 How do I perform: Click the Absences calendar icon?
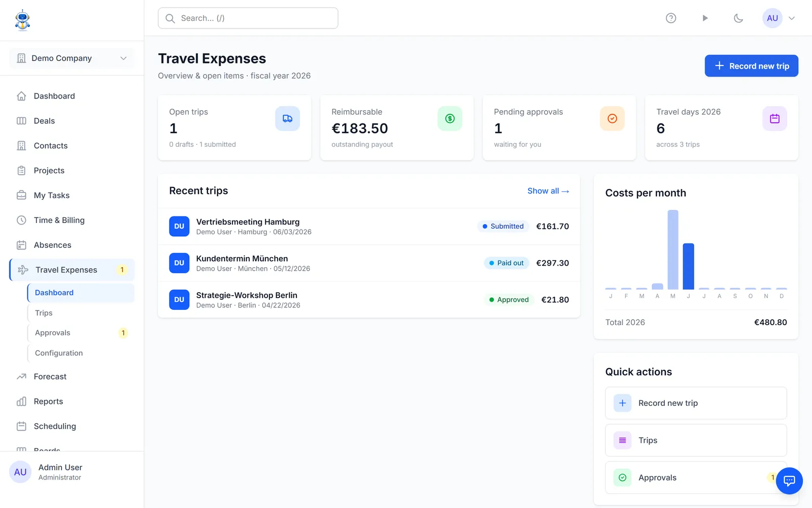pos(21,245)
